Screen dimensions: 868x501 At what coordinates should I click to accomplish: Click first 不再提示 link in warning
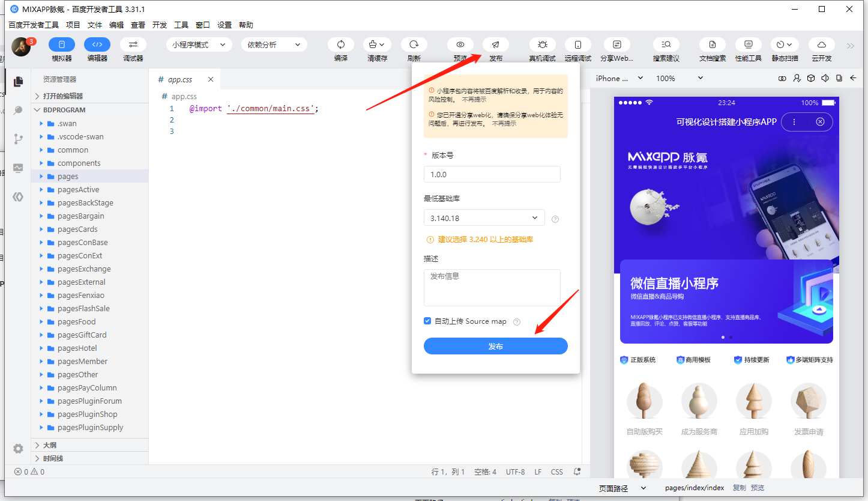coord(474,100)
